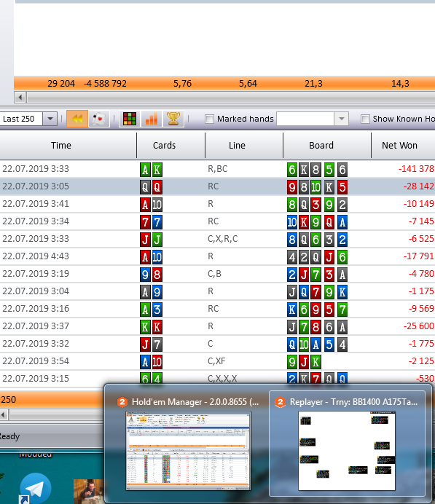Switch to Replayer window thumbnail
This screenshot has width=435, height=504.
click(x=347, y=451)
